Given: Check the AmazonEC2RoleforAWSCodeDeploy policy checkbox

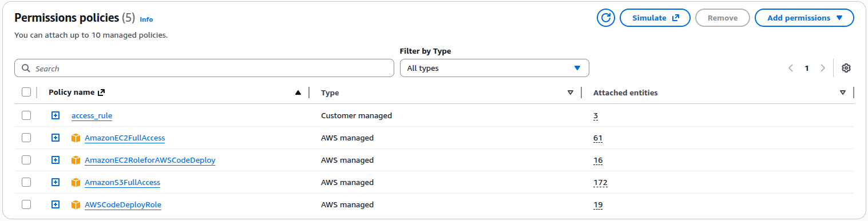Looking at the screenshot, I should (x=26, y=160).
